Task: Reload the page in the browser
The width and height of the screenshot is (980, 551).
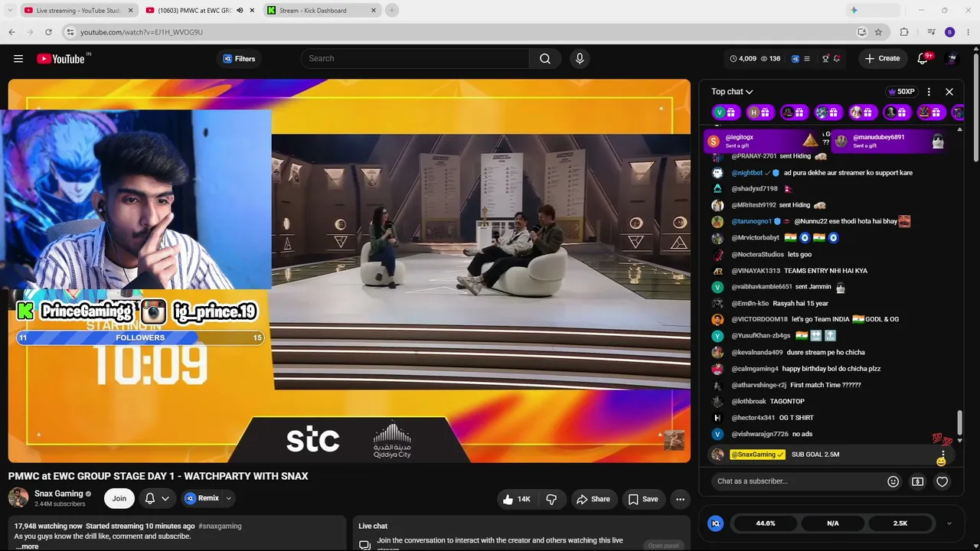Action: pos(48,32)
